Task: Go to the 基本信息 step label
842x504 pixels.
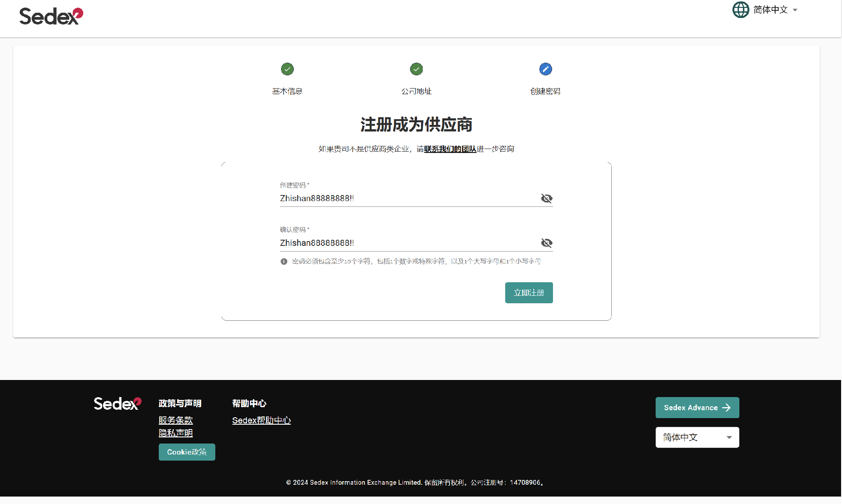Action: (287, 91)
